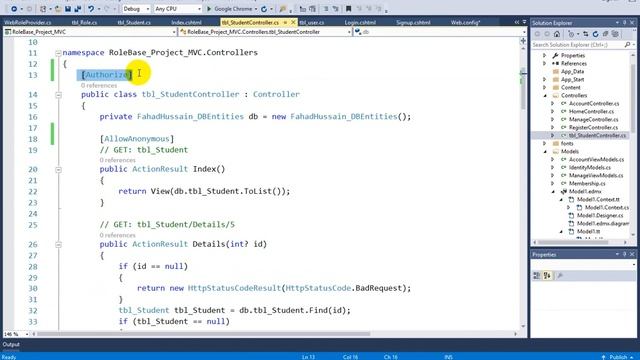Switch to the WebRoleProvider.cs tab
640x360 pixels.
pos(28,22)
